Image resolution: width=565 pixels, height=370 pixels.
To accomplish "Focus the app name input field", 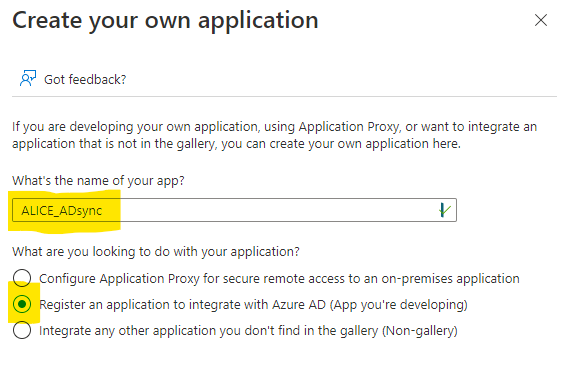I will coord(234,210).
